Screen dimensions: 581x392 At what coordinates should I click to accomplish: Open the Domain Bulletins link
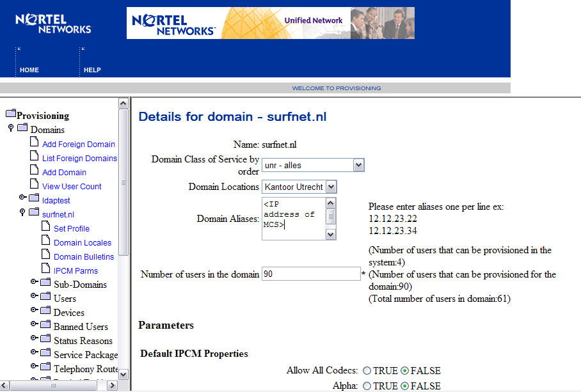pos(84,257)
